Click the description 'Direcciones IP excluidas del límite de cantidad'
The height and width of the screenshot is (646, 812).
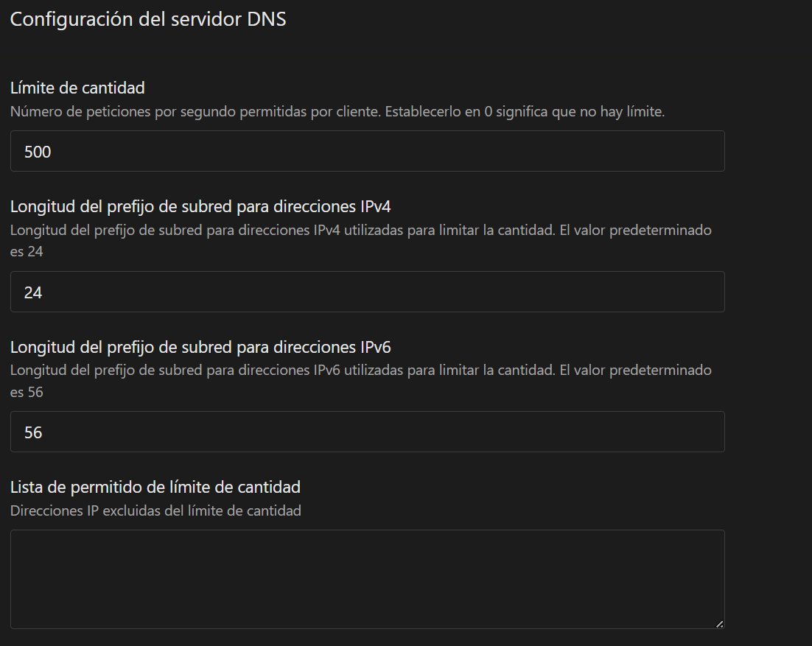click(156, 511)
